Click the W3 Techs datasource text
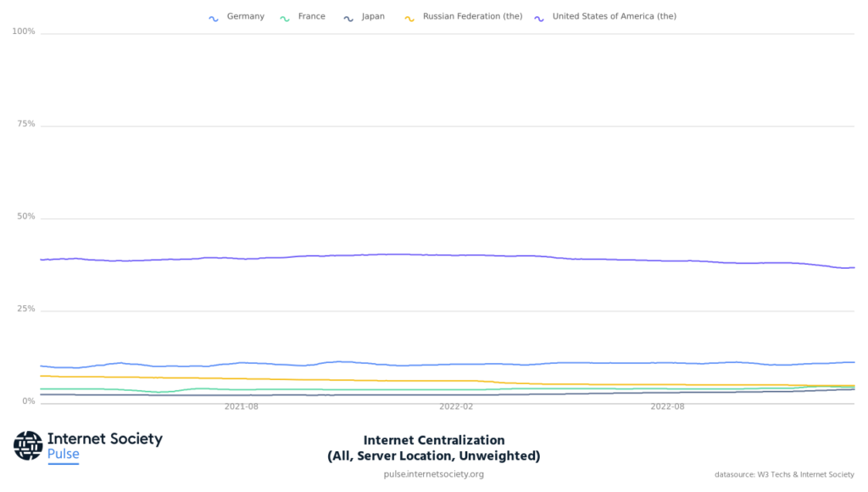Image resolution: width=868 pixels, height=492 pixels. tap(784, 475)
